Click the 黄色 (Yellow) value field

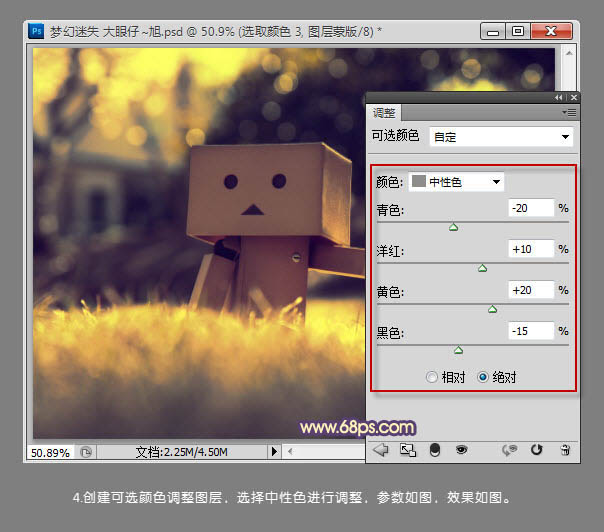[x=530, y=290]
